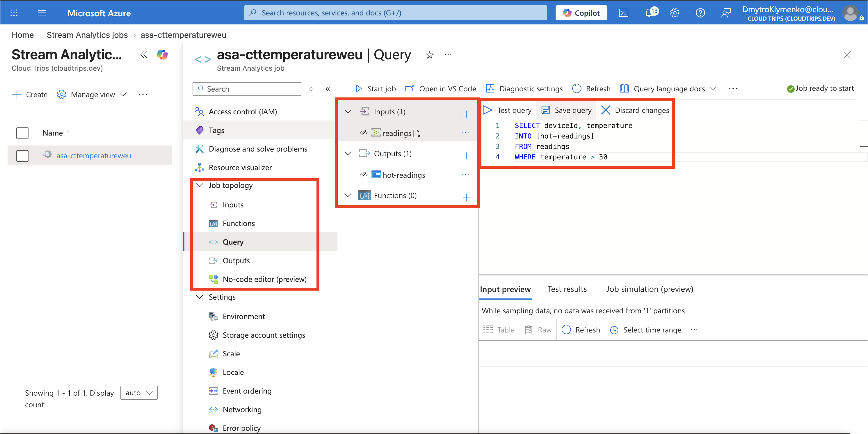Focus the global search resources field
This screenshot has height=434, width=868.
395,13
